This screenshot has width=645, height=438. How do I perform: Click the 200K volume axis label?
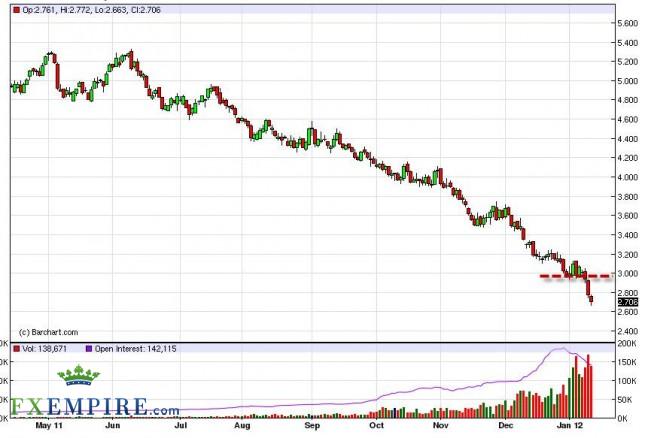[x=628, y=343]
